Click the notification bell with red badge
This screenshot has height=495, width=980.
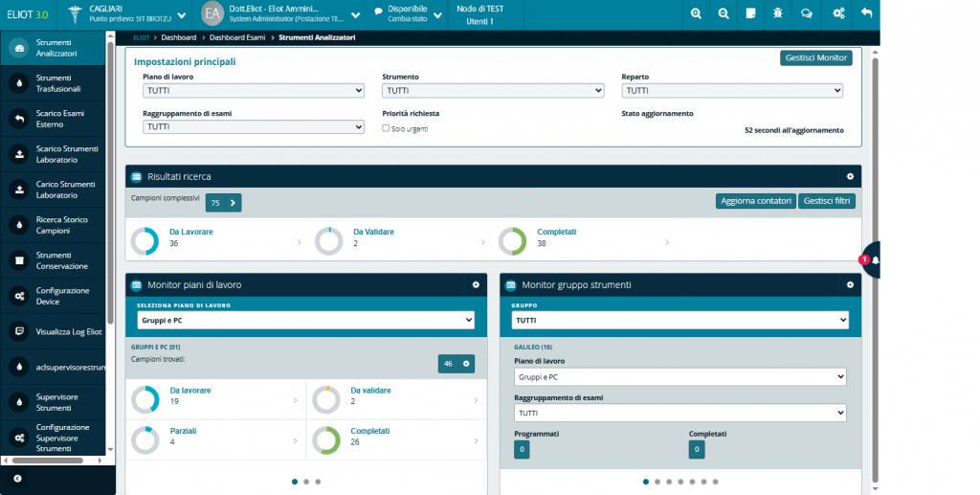coord(873,259)
